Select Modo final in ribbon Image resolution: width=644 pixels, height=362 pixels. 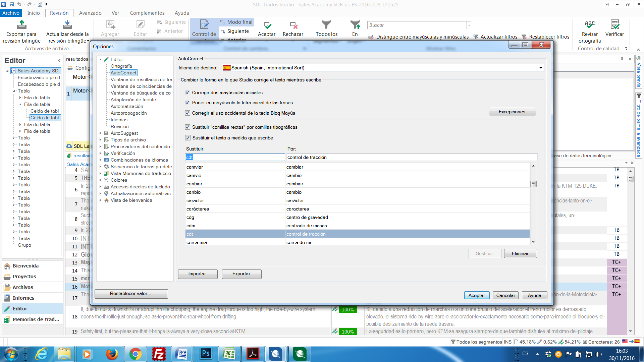236,22
